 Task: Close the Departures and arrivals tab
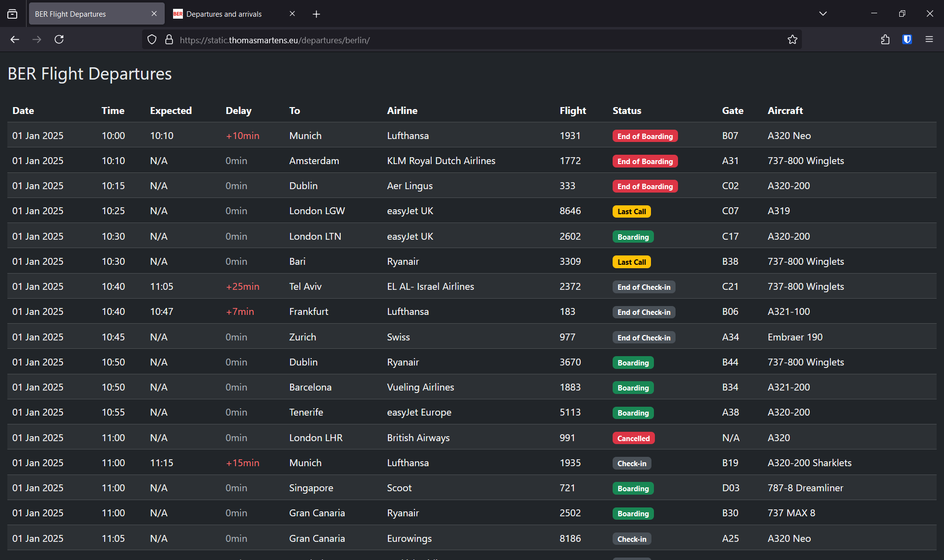pyautogui.click(x=292, y=14)
